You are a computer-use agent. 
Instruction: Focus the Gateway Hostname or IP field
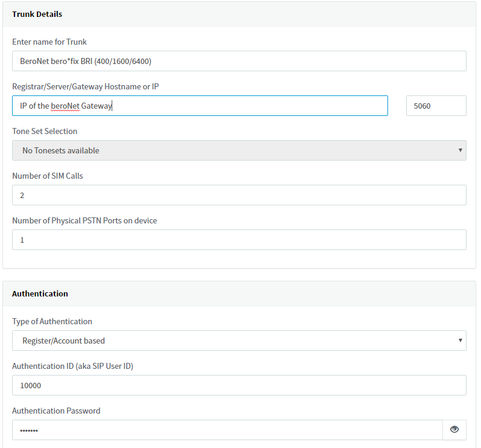coord(200,106)
